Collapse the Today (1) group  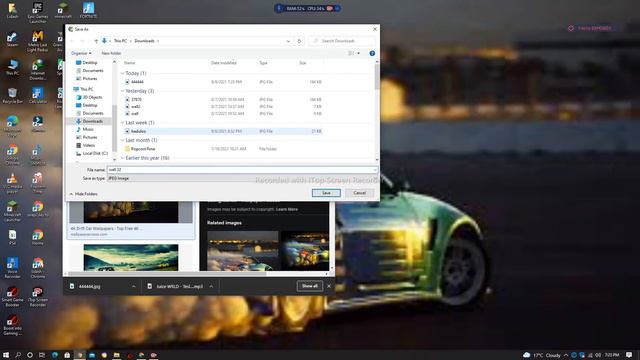click(122, 73)
